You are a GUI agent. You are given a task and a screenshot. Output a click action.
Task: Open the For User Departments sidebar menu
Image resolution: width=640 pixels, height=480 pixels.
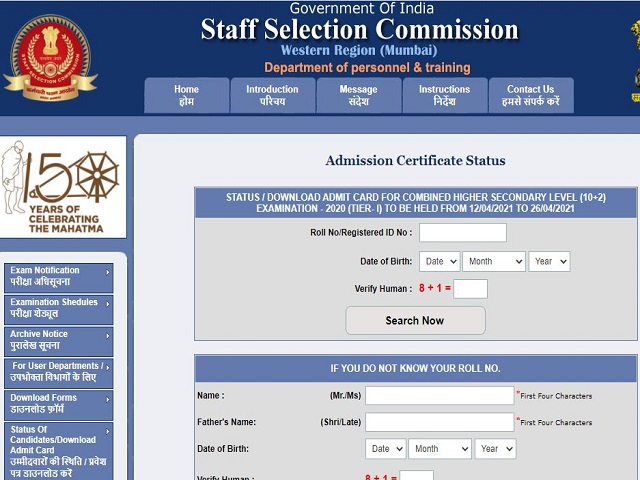(x=59, y=373)
